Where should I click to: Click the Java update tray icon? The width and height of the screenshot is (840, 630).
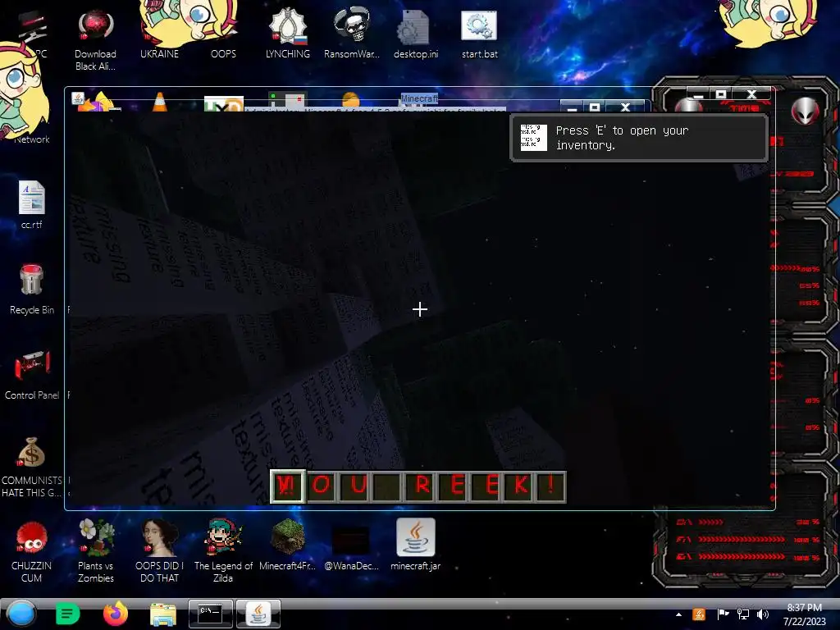point(699,614)
